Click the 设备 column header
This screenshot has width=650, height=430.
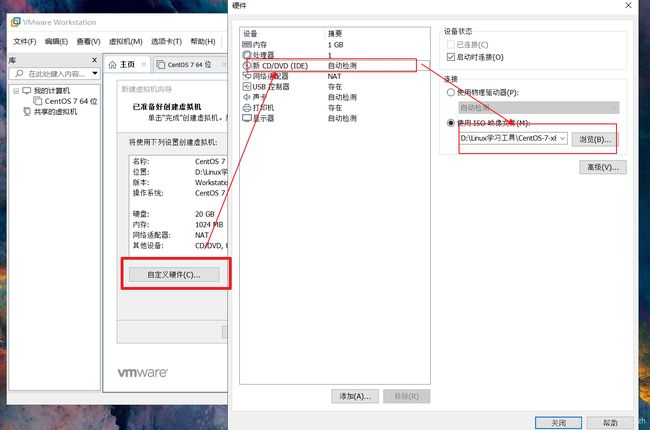point(250,34)
